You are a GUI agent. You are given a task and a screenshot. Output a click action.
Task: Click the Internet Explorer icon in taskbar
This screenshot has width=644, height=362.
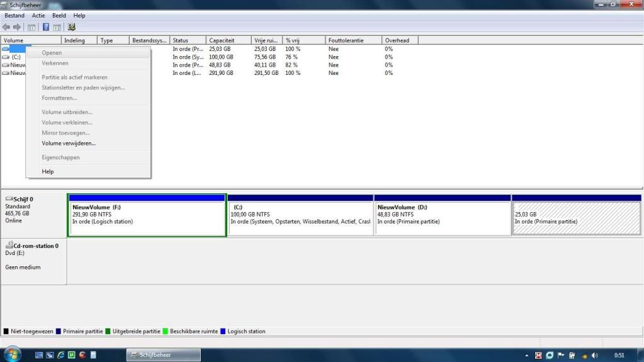pos(61,355)
